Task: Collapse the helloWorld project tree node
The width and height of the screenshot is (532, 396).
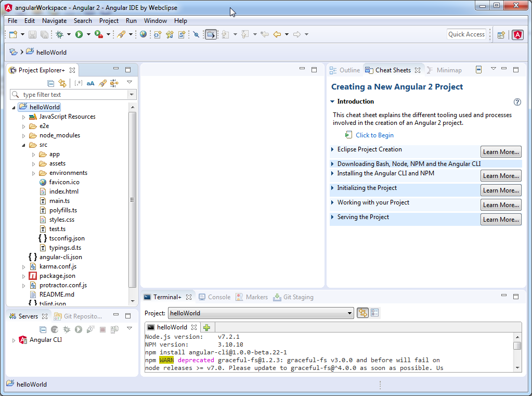Action: (14, 107)
